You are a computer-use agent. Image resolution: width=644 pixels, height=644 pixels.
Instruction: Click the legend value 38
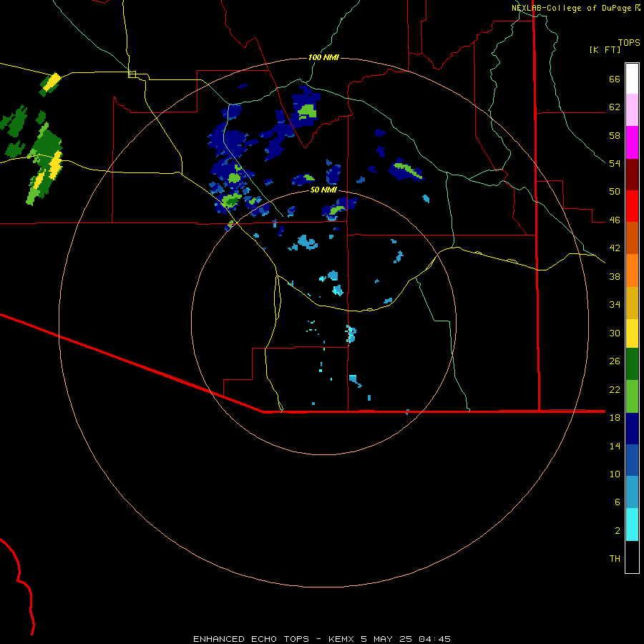(615, 276)
